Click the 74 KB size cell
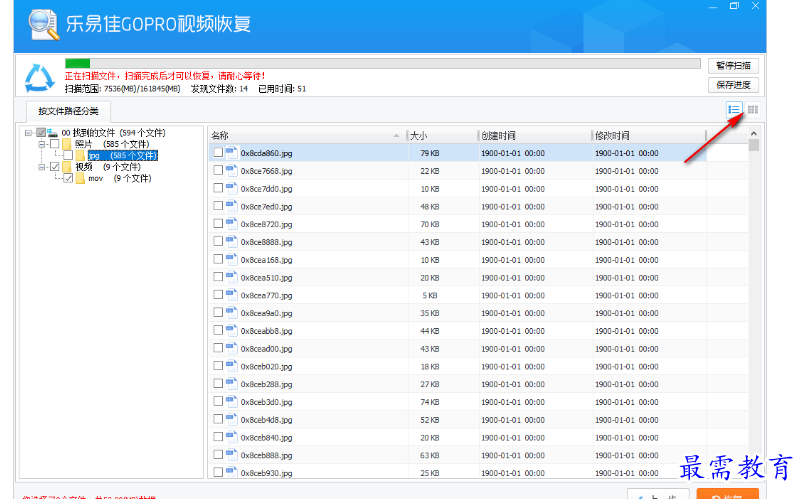 [430, 402]
